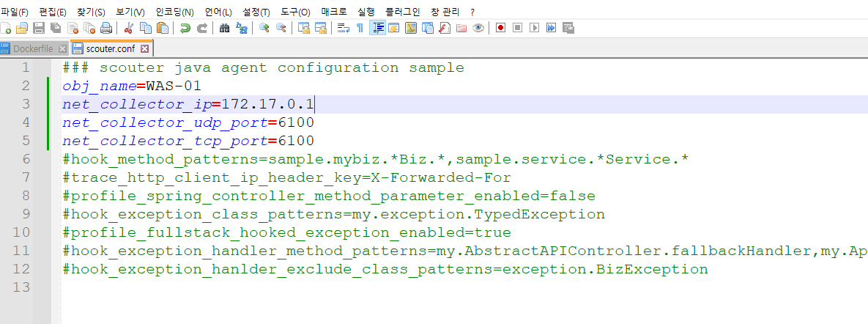
Task: Create a new document via toolbar
Action: pos(6,28)
